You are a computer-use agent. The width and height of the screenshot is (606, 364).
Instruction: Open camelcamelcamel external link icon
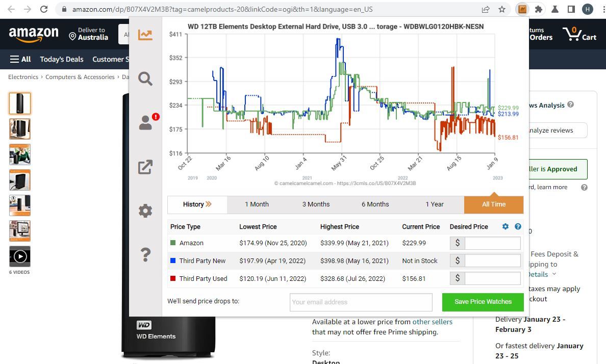(x=145, y=167)
